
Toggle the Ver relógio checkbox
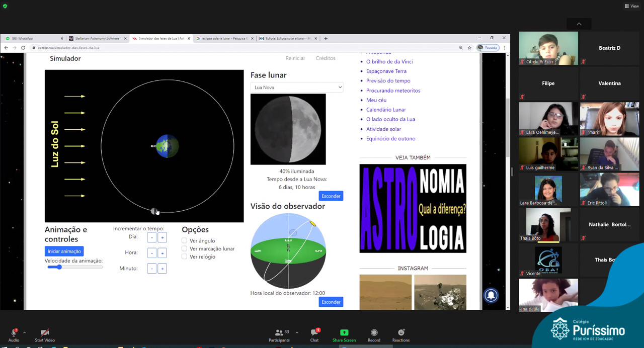click(184, 257)
